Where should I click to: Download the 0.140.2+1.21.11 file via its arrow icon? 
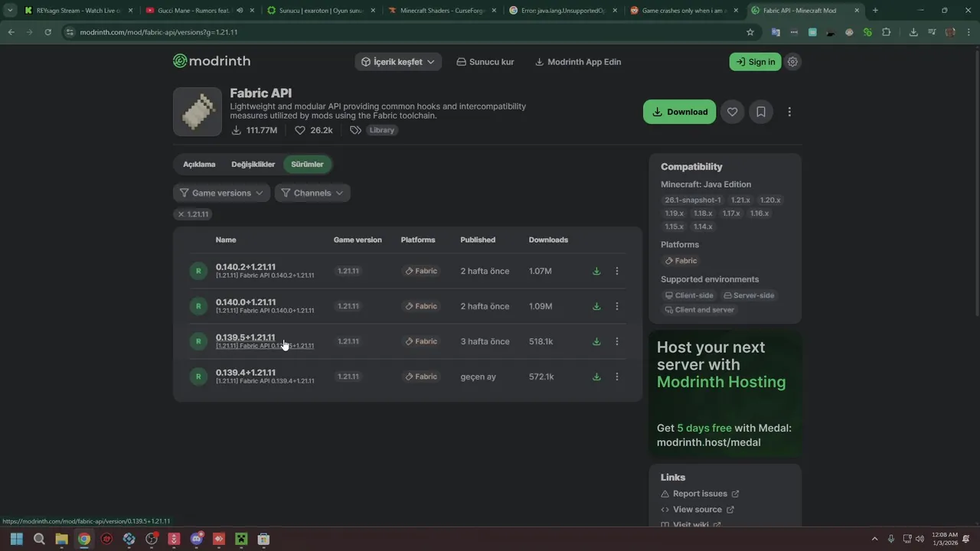596,271
